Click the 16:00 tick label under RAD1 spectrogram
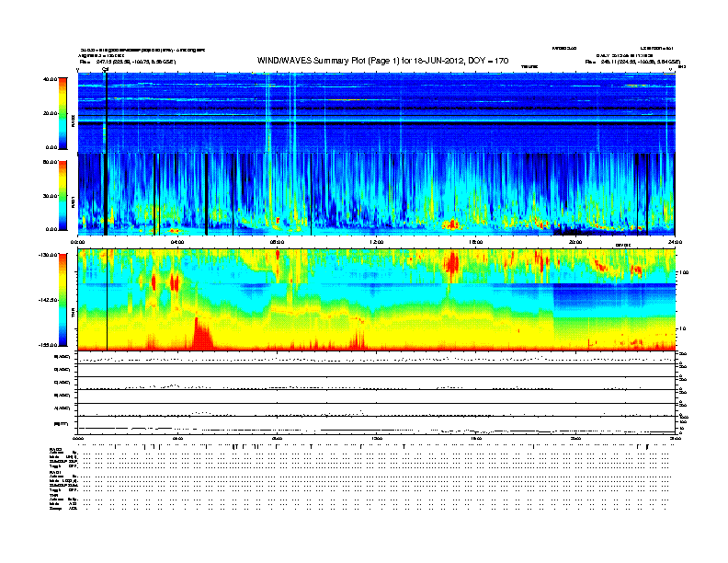Image resolution: width=728 pixels, height=563 pixels. pos(476,242)
